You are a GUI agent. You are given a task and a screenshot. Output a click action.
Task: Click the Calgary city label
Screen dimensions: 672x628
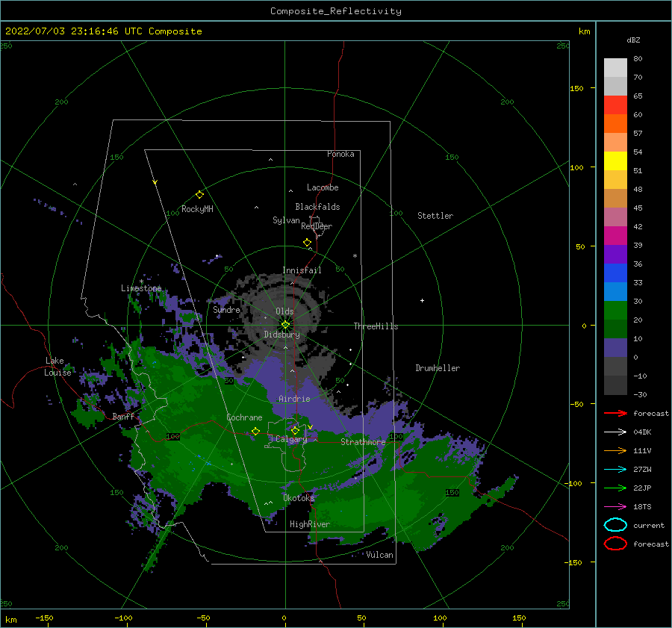[x=291, y=439]
